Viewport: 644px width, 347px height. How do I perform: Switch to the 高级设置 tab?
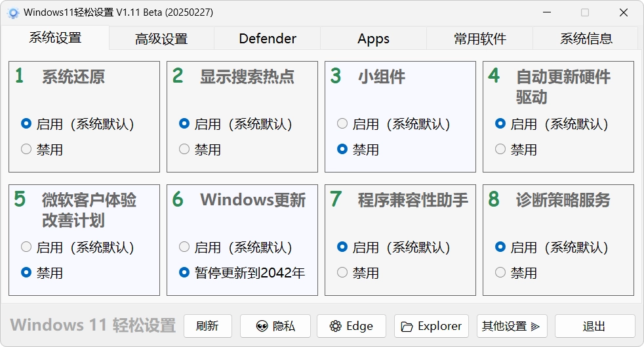(161, 39)
